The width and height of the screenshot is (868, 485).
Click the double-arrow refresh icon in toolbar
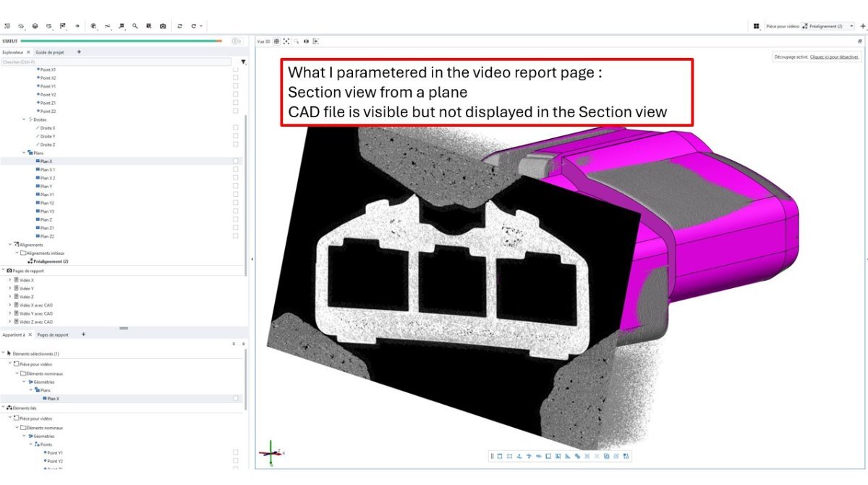point(179,26)
